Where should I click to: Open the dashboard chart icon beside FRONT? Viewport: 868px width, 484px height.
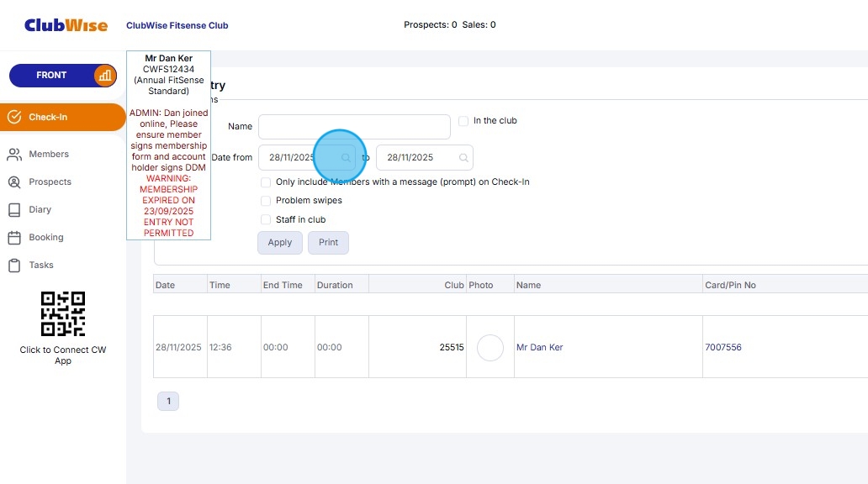pyautogui.click(x=104, y=76)
